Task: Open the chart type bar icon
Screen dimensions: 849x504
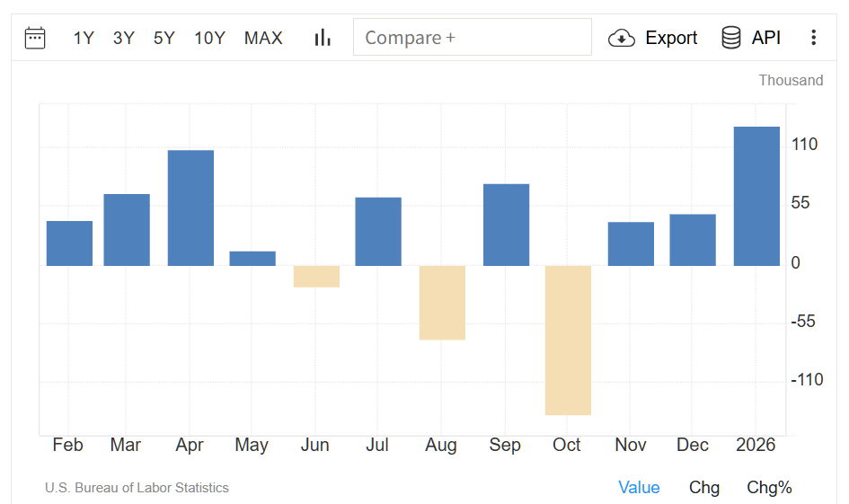Action: click(x=323, y=38)
